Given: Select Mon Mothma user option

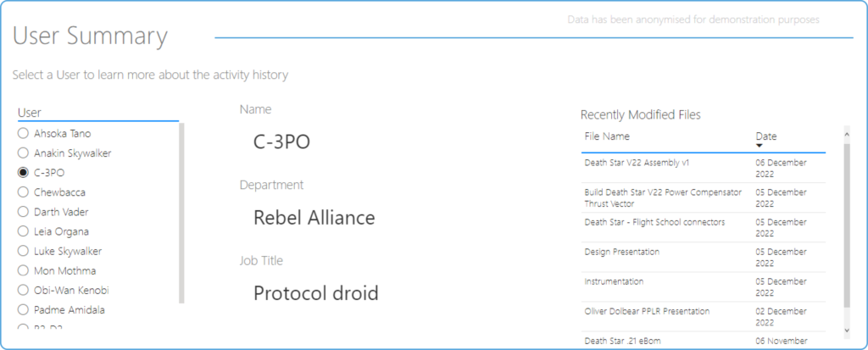Looking at the screenshot, I should pos(23,271).
